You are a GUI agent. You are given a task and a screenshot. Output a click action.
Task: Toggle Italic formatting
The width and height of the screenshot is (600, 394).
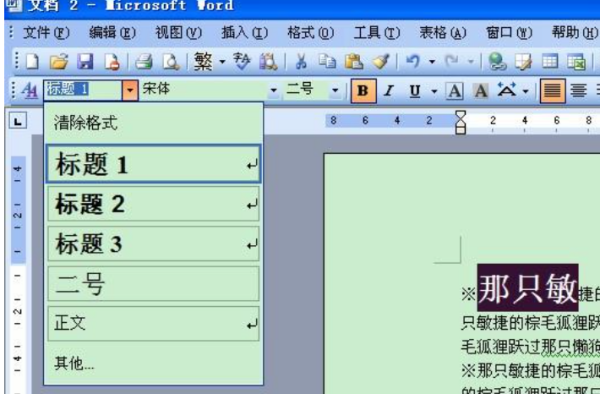point(389,91)
